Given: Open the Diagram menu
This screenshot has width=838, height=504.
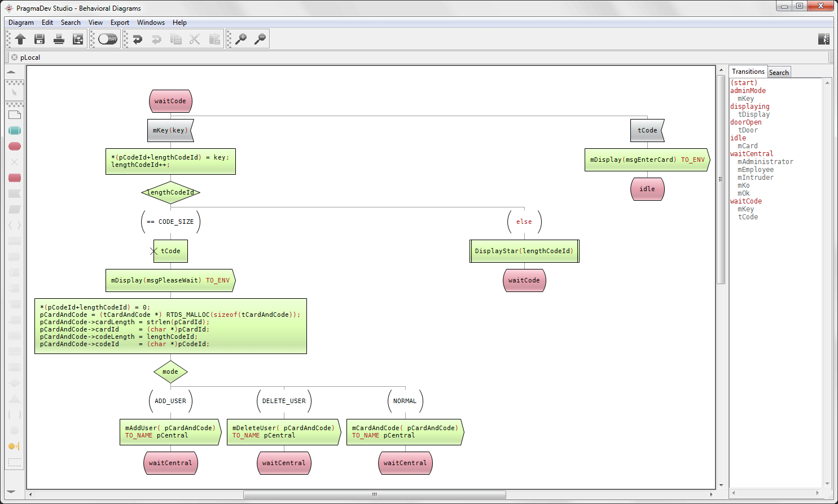Looking at the screenshot, I should [21, 23].
